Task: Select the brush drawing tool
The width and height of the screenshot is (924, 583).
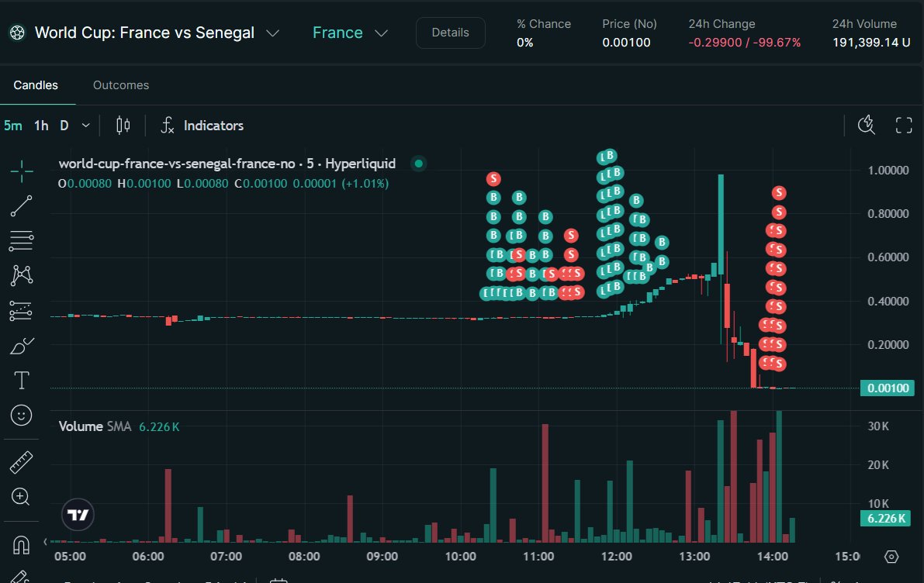Action: (21, 346)
